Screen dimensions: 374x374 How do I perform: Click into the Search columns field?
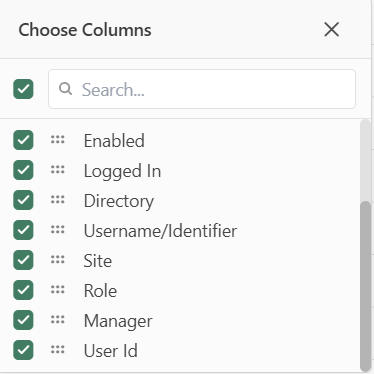click(202, 89)
